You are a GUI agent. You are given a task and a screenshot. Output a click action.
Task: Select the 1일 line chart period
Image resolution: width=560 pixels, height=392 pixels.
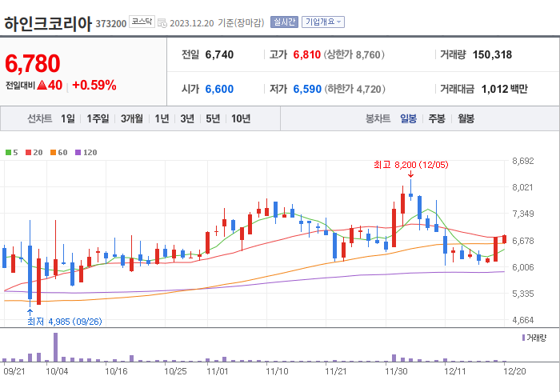pyautogui.click(x=67, y=118)
